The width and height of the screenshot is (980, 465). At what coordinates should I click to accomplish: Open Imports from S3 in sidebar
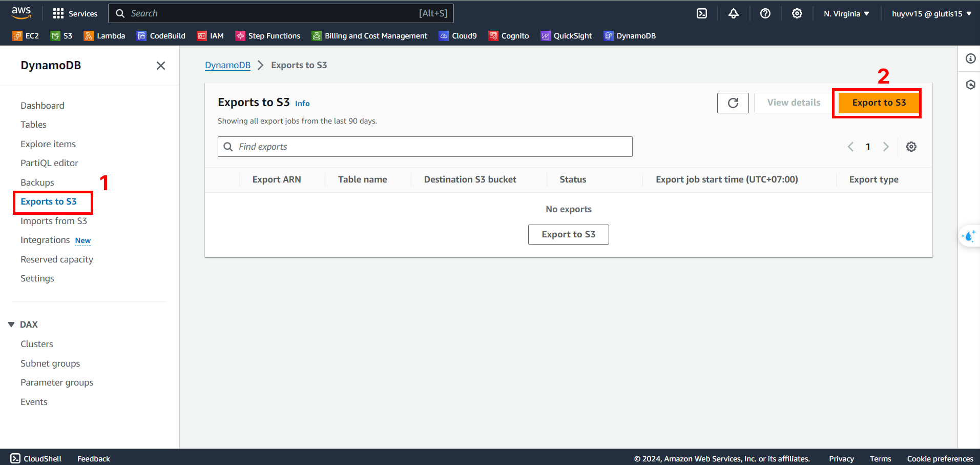[54, 221]
